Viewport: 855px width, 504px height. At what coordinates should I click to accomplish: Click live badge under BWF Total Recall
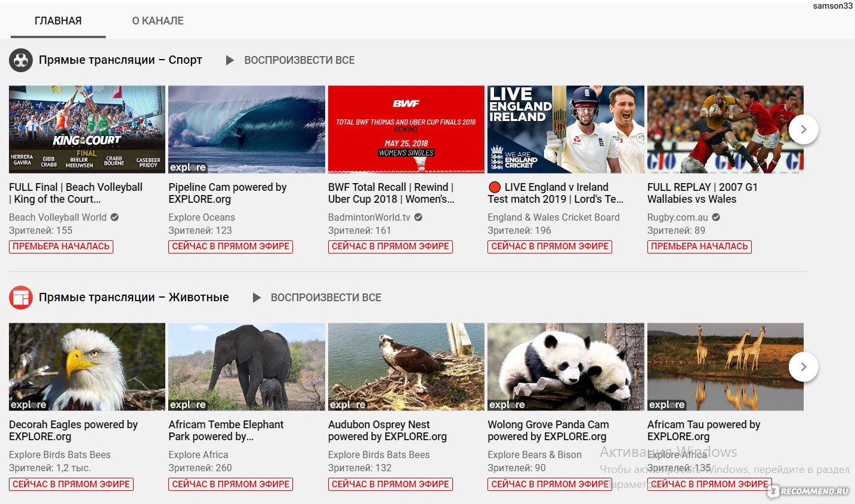390,246
